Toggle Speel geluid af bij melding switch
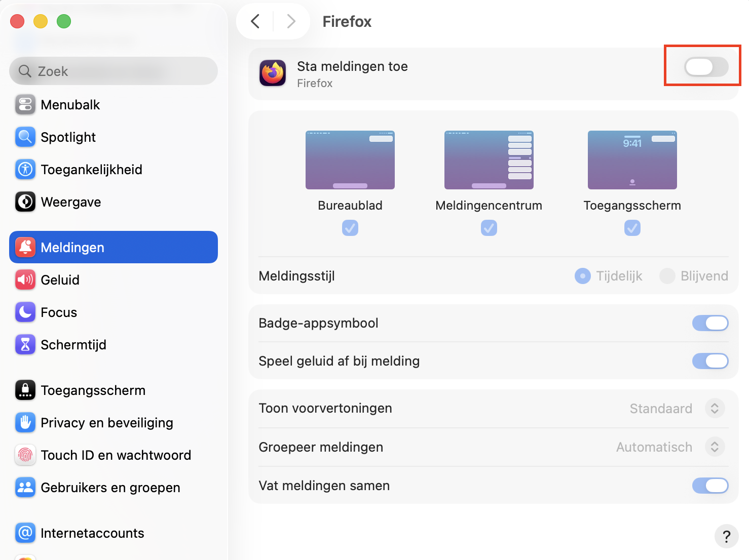749x560 pixels. [710, 361]
